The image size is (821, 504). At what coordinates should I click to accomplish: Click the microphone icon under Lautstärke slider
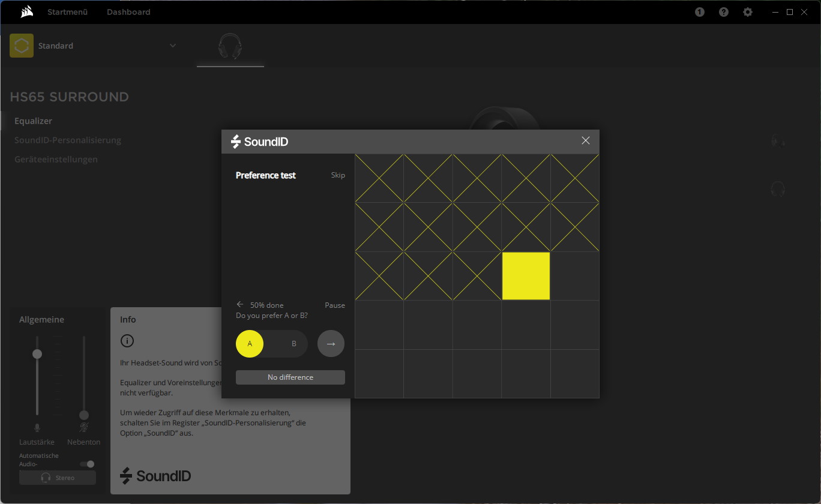(x=37, y=427)
